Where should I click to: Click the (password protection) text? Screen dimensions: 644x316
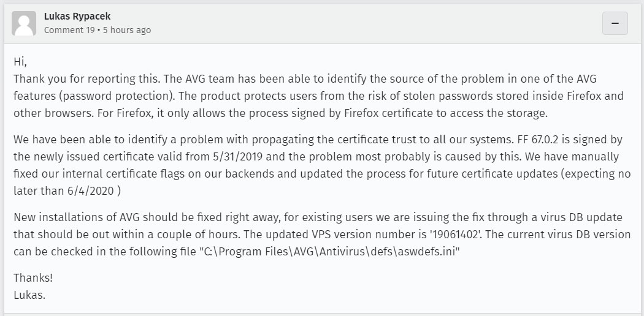[x=117, y=96]
